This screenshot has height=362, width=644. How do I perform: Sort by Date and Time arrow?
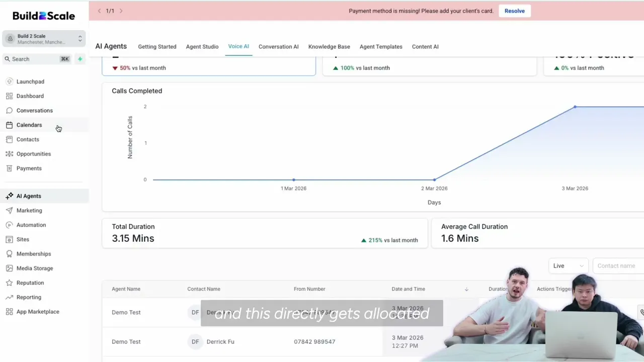tap(466, 289)
